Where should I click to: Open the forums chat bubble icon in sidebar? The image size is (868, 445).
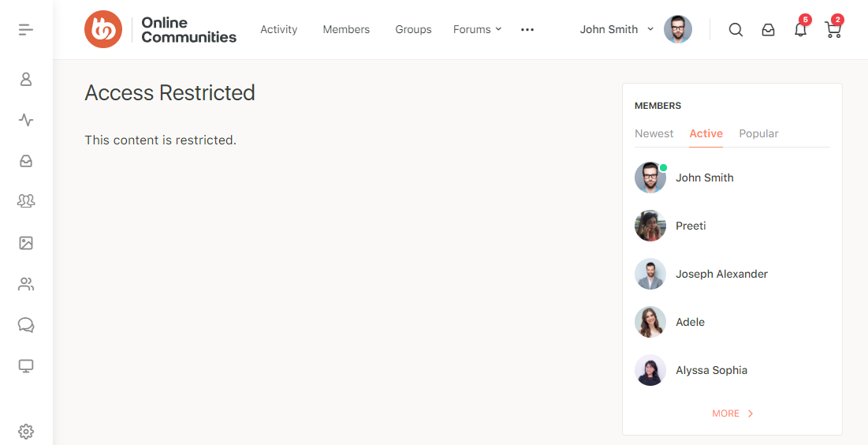[x=26, y=325]
